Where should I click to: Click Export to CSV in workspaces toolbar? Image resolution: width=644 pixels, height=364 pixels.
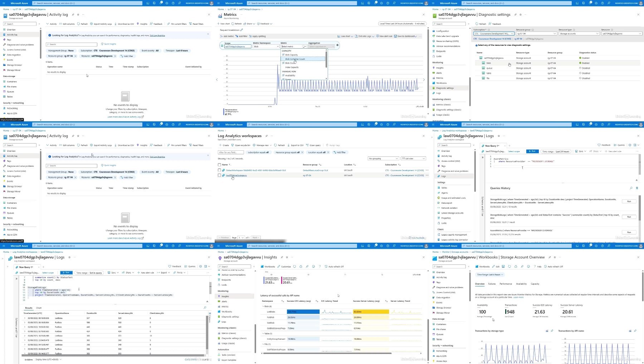pyautogui.click(x=296, y=145)
